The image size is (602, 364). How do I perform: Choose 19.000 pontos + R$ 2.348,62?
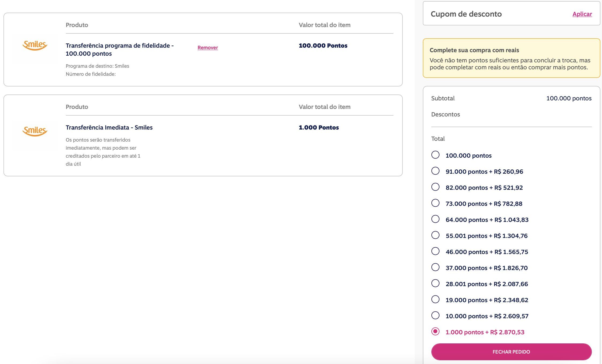coord(435,299)
